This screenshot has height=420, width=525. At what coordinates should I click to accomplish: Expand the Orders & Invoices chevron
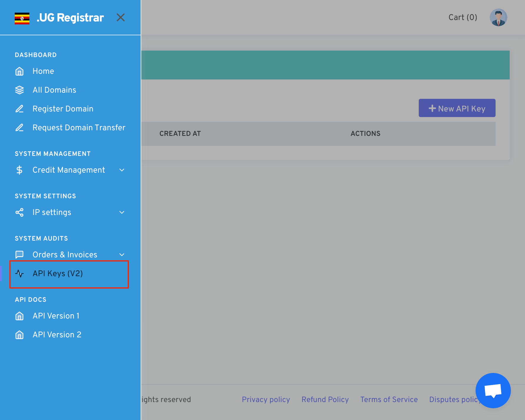click(122, 255)
